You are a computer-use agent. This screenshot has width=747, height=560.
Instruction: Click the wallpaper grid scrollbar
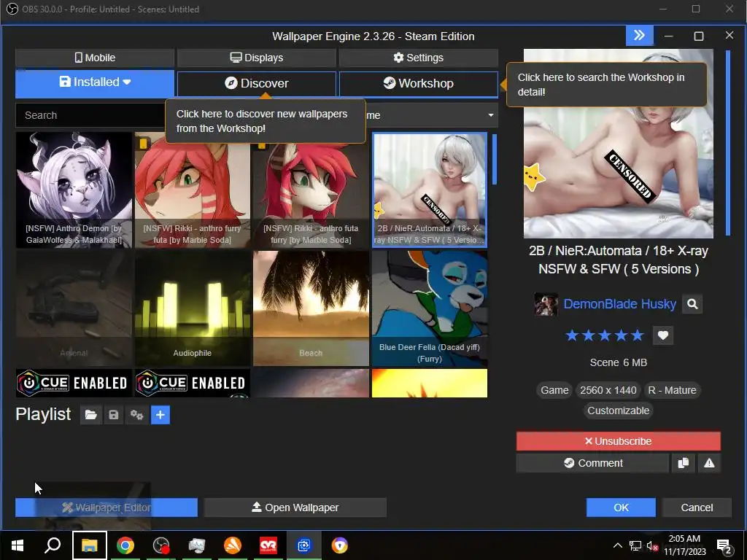point(495,160)
